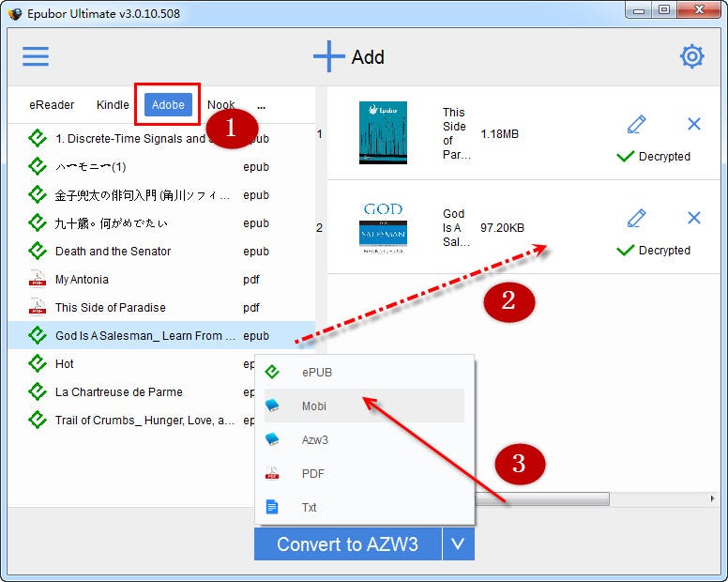Click the 1.18MB file size value
The height and width of the screenshot is (582, 728).
click(x=500, y=134)
